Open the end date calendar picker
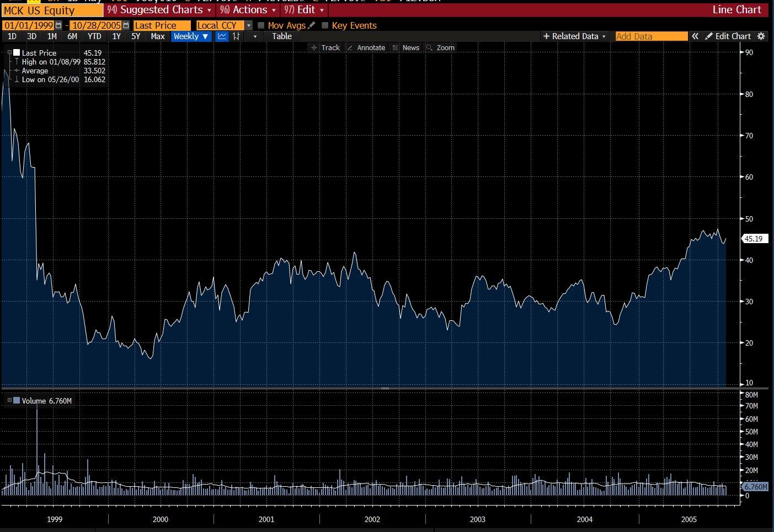Screen dimensions: 774x532 tap(126, 25)
